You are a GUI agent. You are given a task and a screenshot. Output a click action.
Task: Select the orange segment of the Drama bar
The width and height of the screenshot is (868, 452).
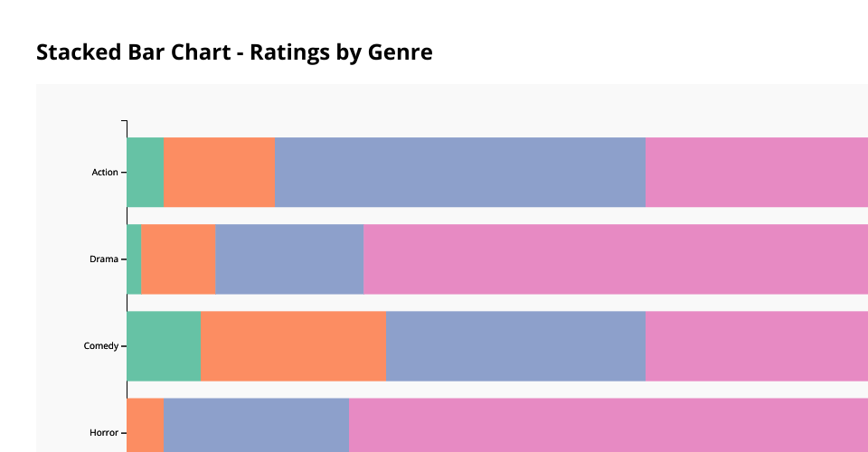[178, 259]
